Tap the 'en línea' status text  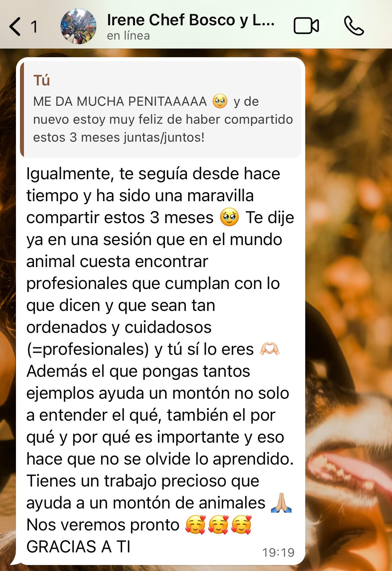tap(128, 36)
